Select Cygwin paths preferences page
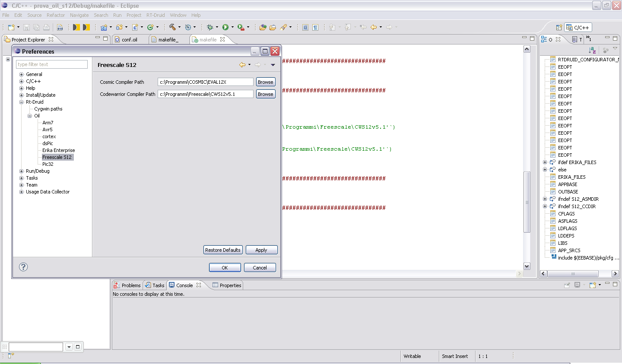Image resolution: width=622 pixels, height=364 pixels. (x=48, y=109)
